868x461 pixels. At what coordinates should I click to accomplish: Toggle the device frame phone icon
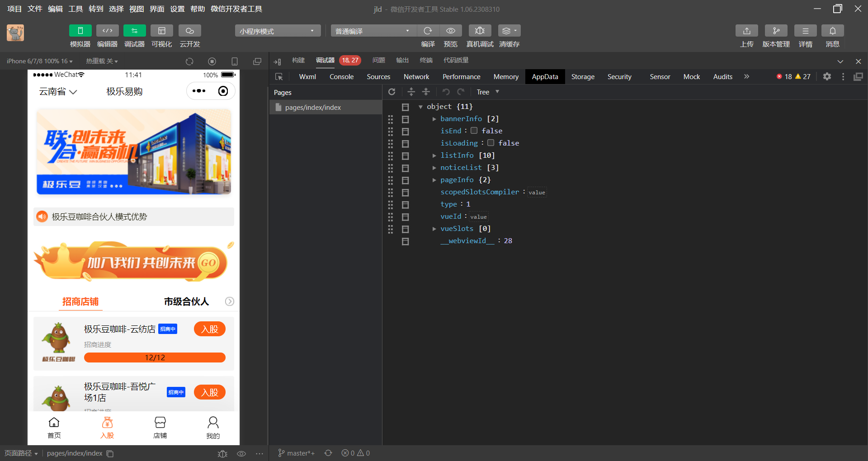click(235, 61)
